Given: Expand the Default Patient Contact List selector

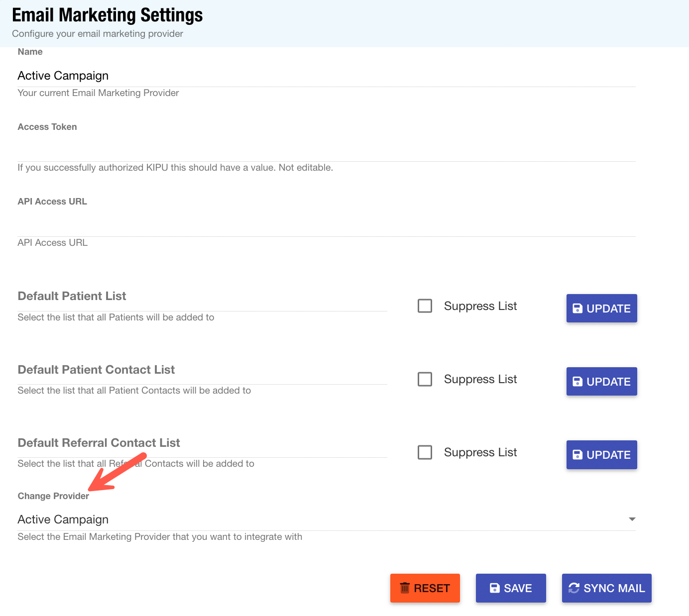Looking at the screenshot, I should [202, 370].
